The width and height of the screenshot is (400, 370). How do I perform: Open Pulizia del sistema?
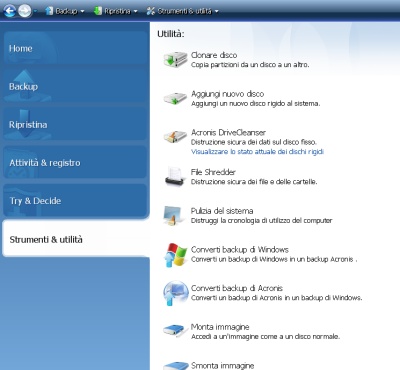tap(222, 211)
